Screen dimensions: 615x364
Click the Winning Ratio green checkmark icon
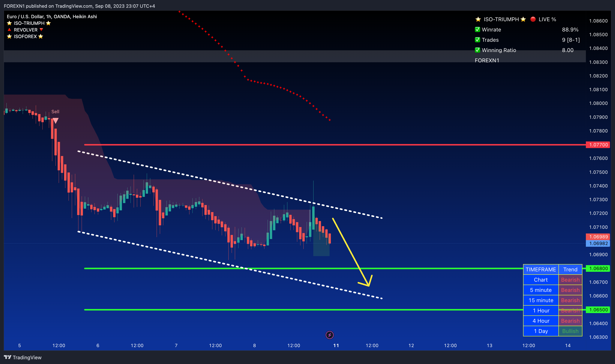(477, 50)
